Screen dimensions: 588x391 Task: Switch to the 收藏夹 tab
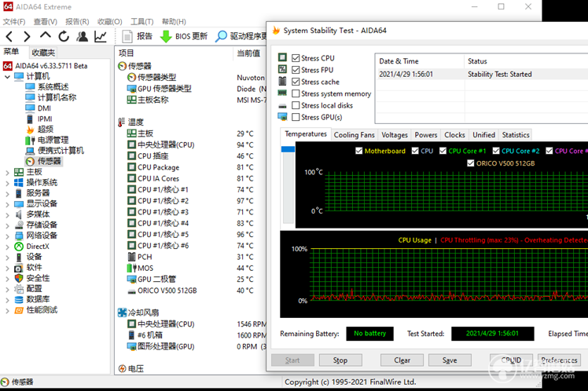43,53
